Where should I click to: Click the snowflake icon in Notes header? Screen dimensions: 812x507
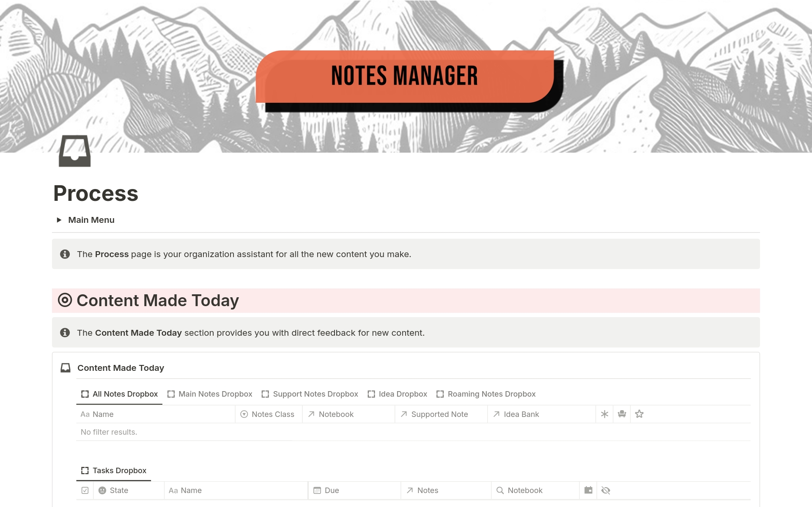tap(604, 414)
